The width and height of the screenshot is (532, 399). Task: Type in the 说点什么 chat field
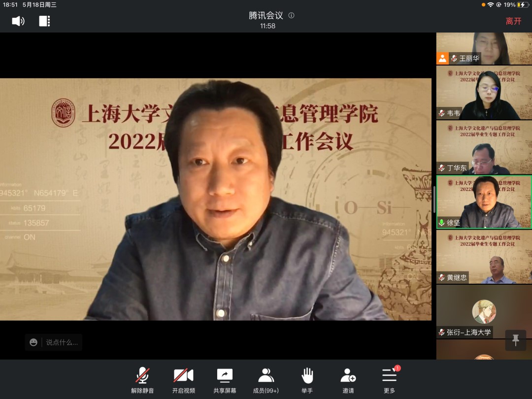[x=62, y=342]
